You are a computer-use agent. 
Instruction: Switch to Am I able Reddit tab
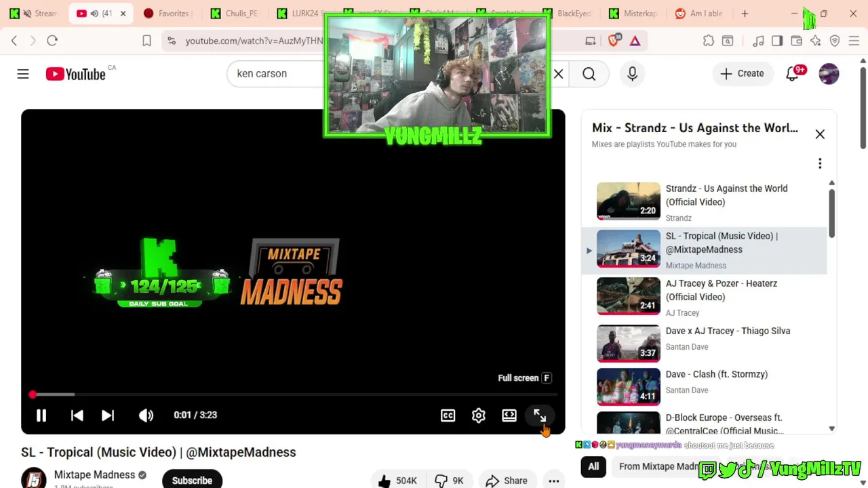[x=700, y=14]
